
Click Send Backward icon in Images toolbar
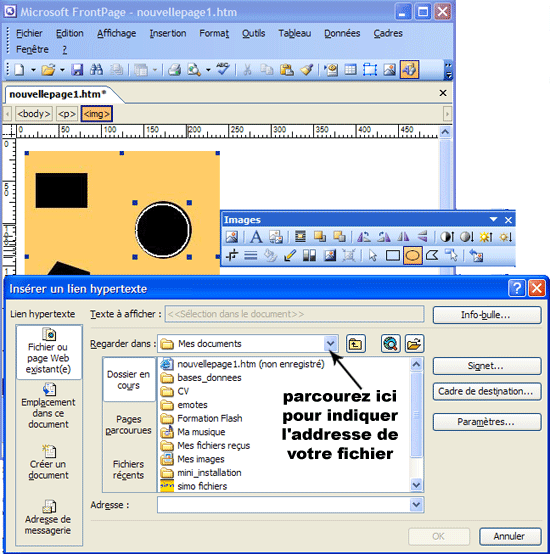tap(339, 237)
